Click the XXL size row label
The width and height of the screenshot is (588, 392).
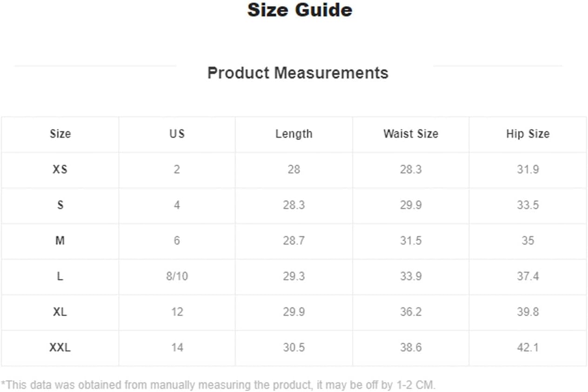[x=60, y=348]
